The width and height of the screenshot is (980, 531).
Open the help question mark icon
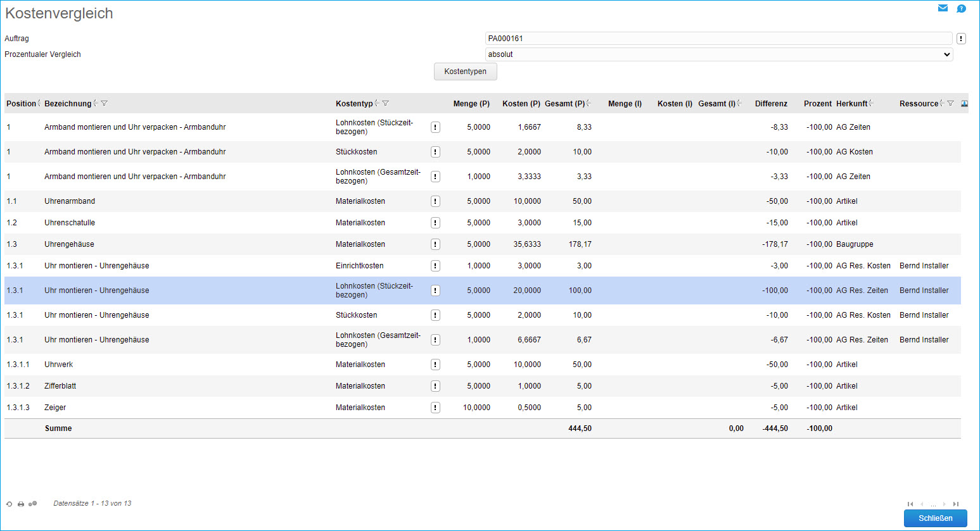point(961,8)
